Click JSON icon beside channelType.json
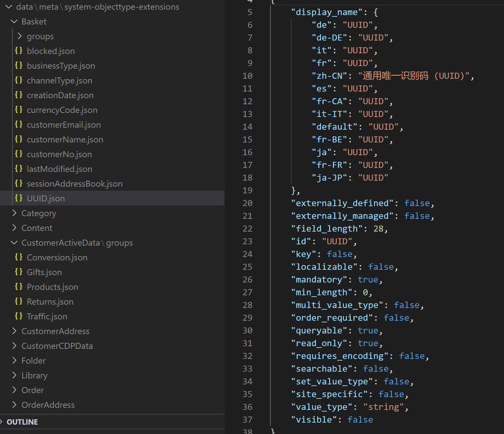This screenshot has height=434, width=504. point(19,80)
